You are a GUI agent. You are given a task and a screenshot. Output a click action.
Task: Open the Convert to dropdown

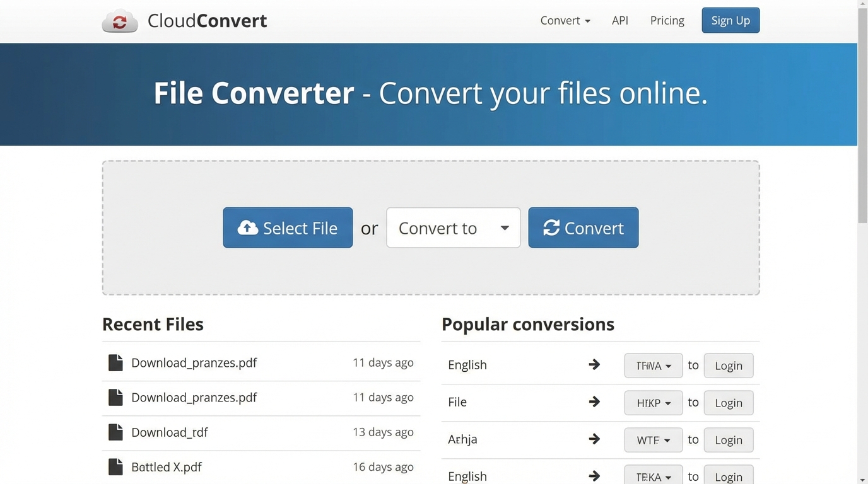click(x=453, y=228)
